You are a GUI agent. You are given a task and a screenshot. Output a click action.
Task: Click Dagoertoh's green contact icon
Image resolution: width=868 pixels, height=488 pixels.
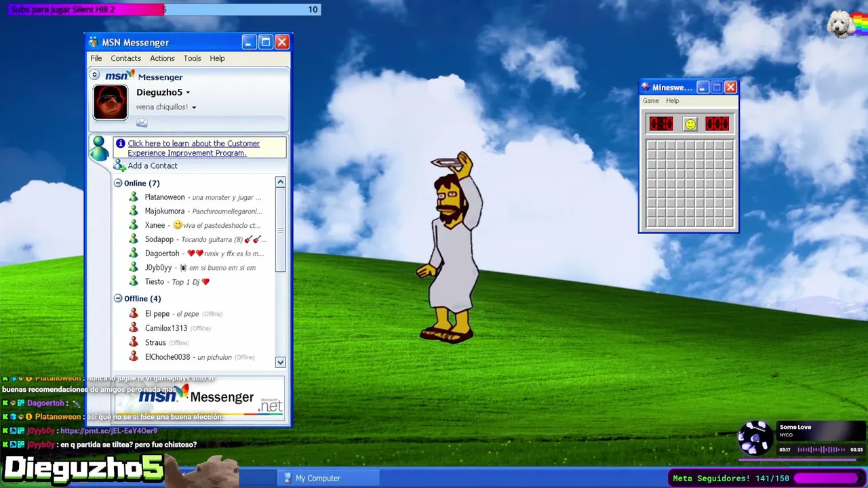134,253
